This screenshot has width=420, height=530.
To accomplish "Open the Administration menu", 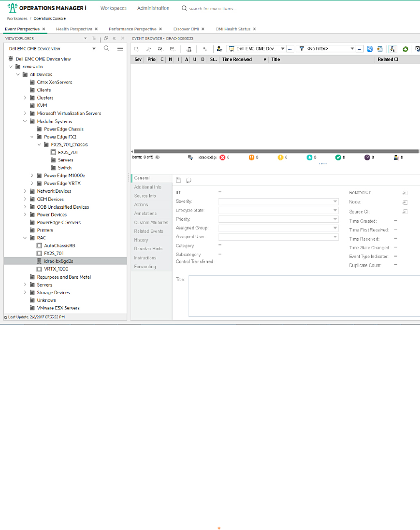I will tap(153, 8).
